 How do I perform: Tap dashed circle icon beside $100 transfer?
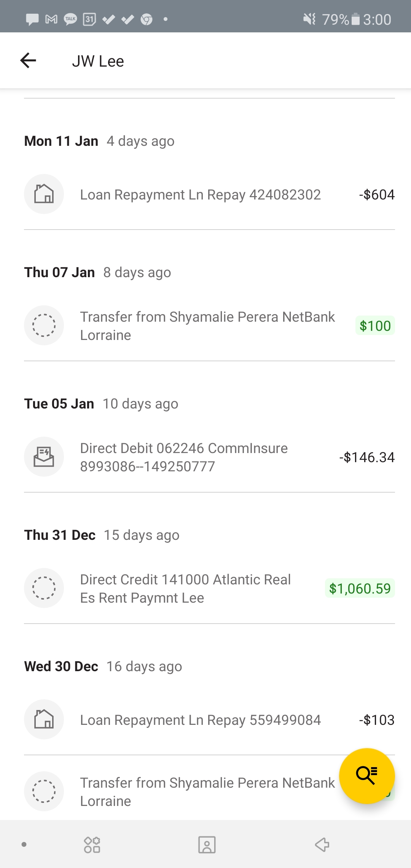point(44,325)
